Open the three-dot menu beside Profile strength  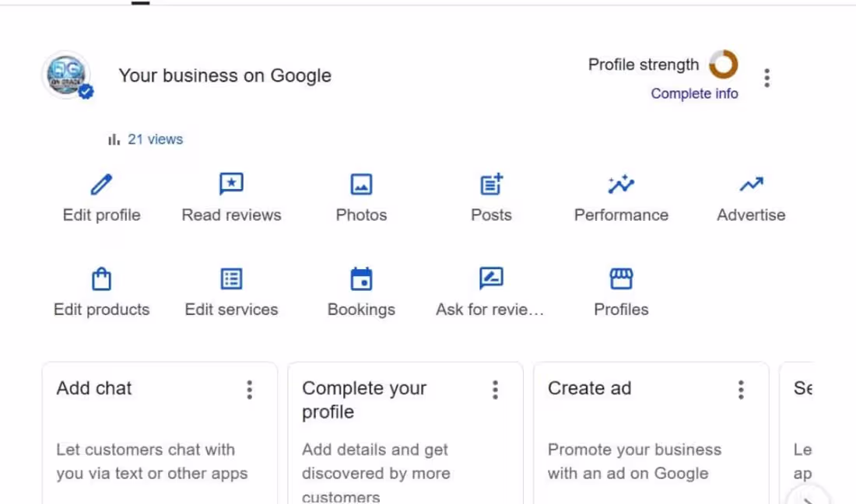click(x=767, y=78)
